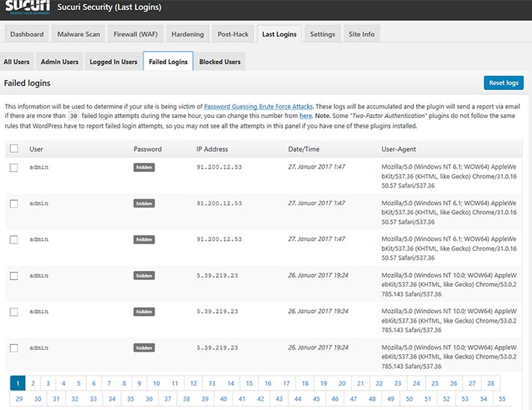Image resolution: width=532 pixels, height=410 pixels.
Task: Open the Post-Hack tab
Action: point(233,34)
